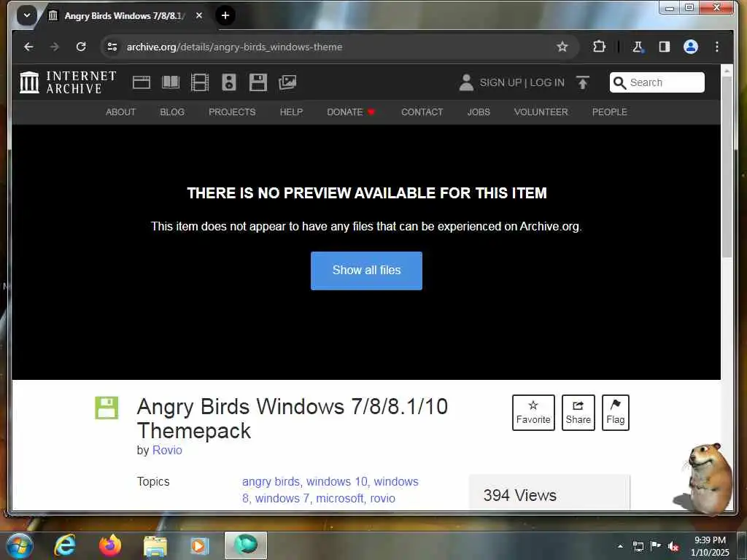Open the Texts book icon
The height and width of the screenshot is (560, 747).
(171, 82)
